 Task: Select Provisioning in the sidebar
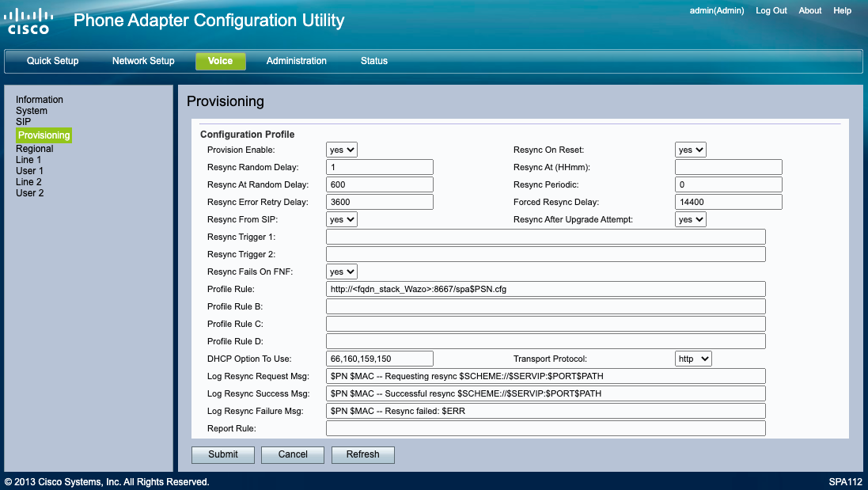pyautogui.click(x=44, y=135)
